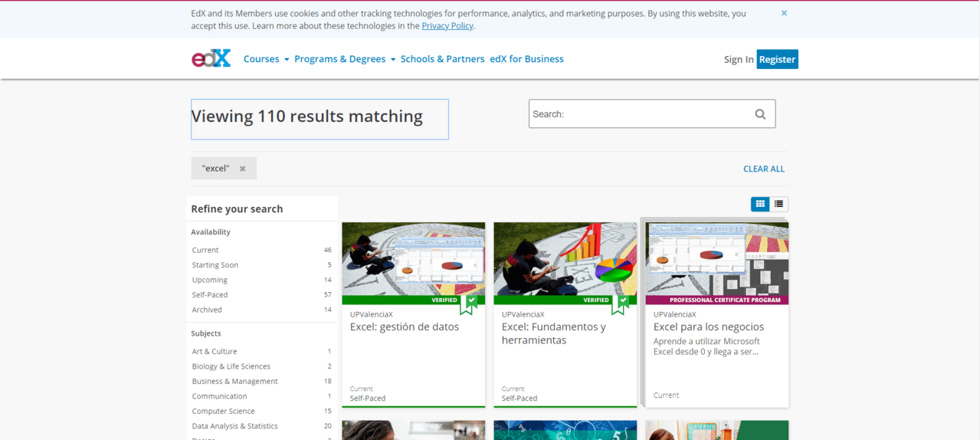
Task: Open the Excel para los negocios thumbnail
Action: pos(716,258)
